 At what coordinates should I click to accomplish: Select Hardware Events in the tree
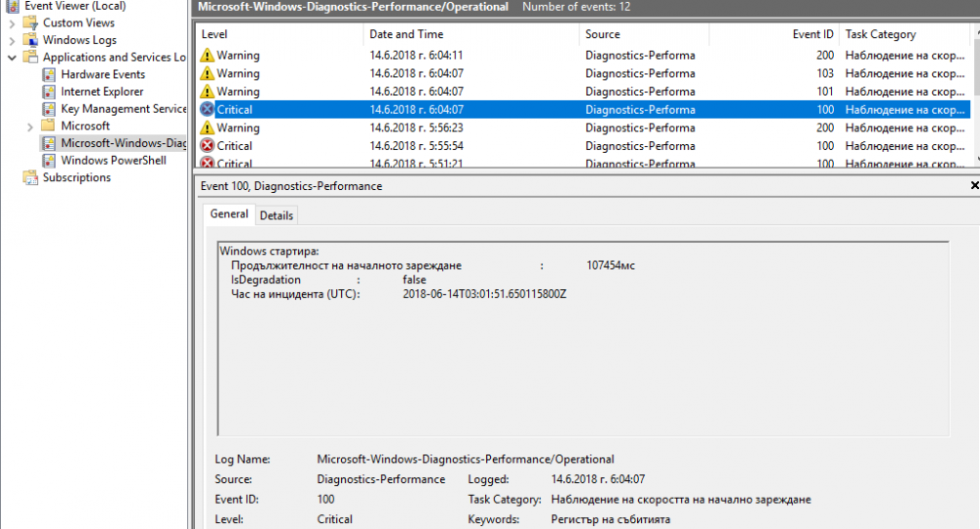pos(103,74)
